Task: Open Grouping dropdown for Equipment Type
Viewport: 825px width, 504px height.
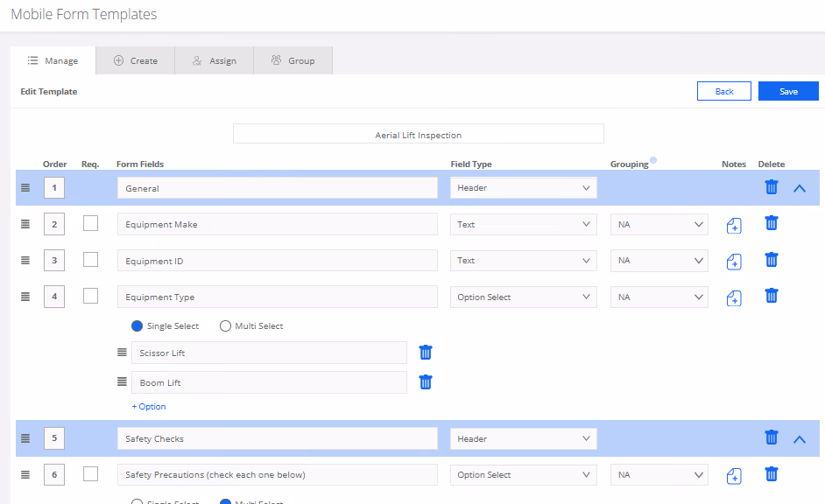Action: tap(659, 297)
